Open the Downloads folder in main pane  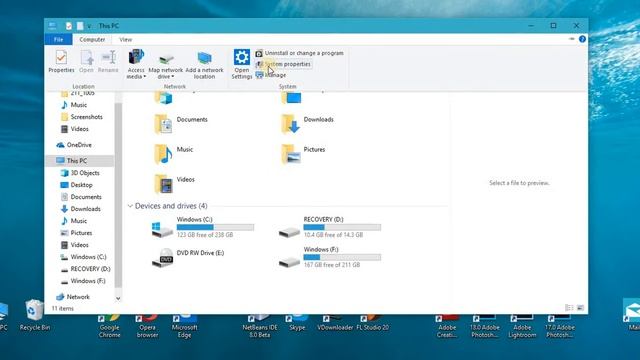tap(307, 124)
